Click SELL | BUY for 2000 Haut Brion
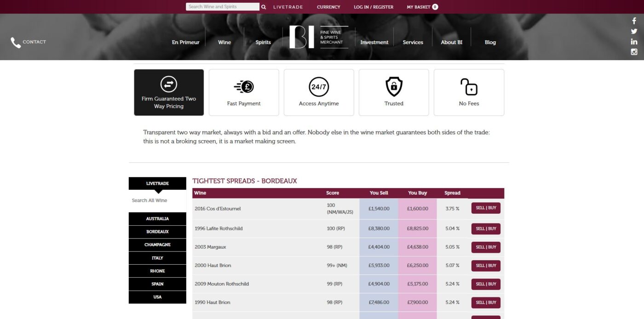This screenshot has height=319, width=644. (x=486, y=266)
